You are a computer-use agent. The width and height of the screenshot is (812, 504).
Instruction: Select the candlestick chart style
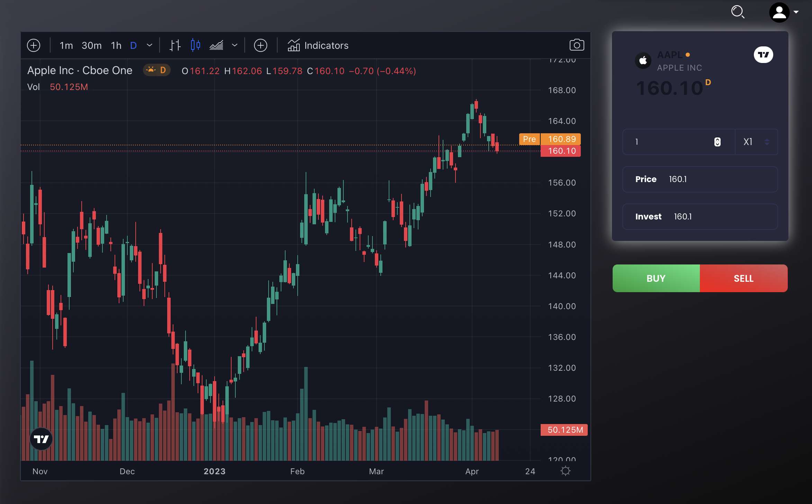[x=196, y=45]
